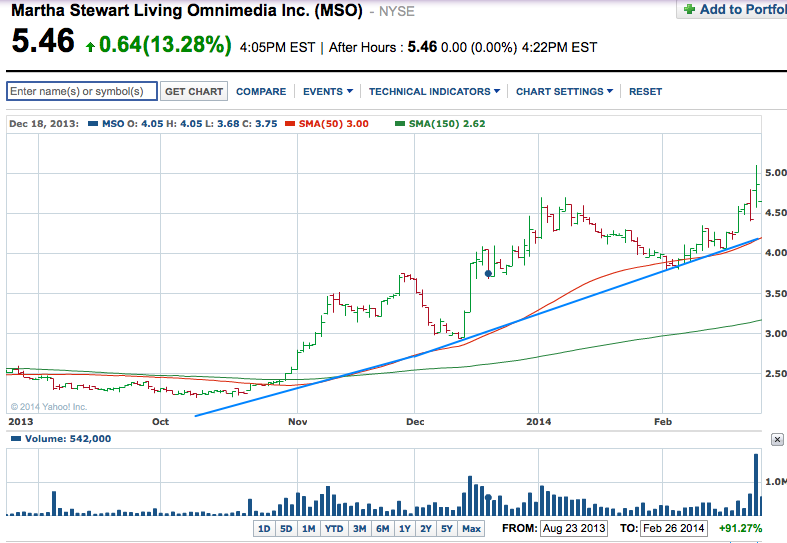Click the RESET link
The height and width of the screenshot is (543, 787).
point(645,92)
